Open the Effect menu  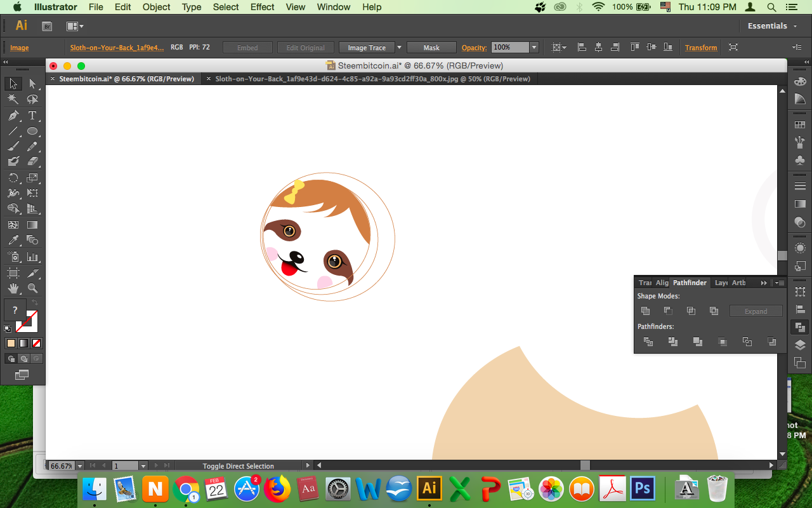[x=262, y=7]
